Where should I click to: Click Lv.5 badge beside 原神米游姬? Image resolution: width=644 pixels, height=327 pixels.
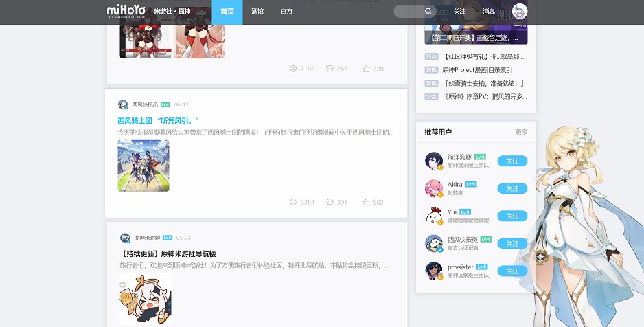pyautogui.click(x=167, y=238)
